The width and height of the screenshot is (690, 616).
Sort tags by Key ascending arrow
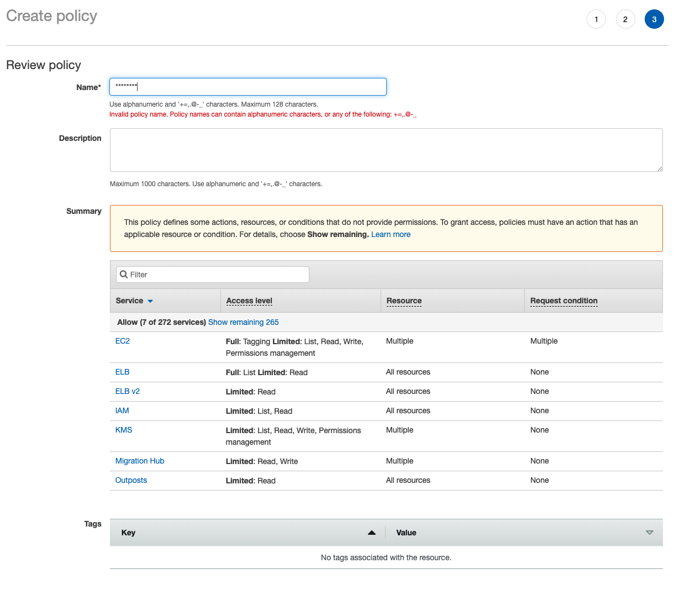pyautogui.click(x=372, y=533)
